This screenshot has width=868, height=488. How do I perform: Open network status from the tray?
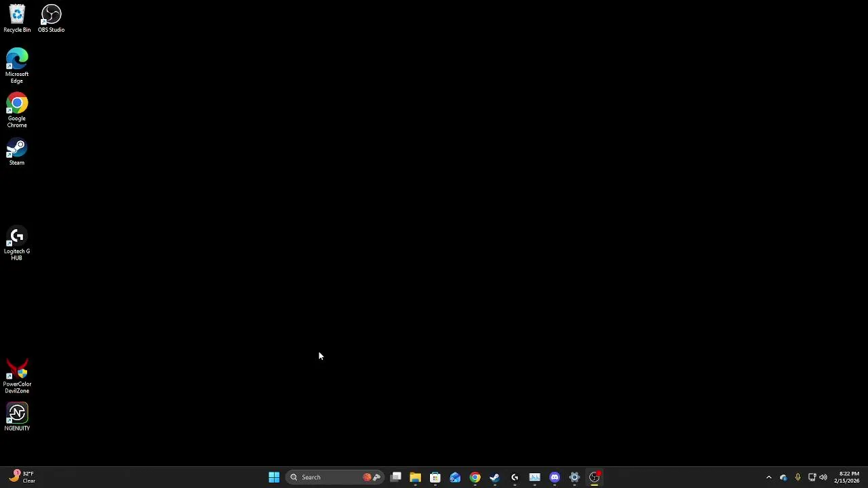point(812,477)
